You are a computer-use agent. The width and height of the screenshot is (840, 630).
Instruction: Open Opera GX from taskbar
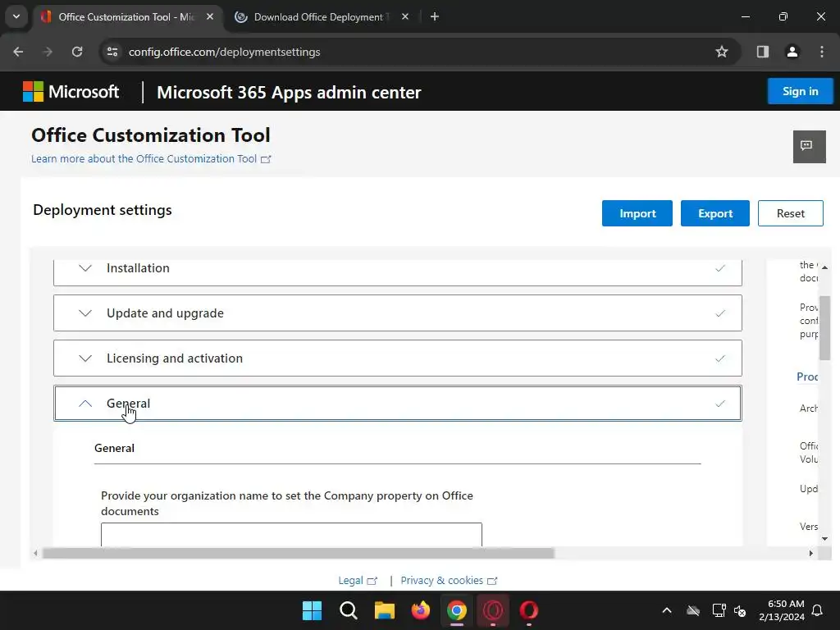point(493,610)
